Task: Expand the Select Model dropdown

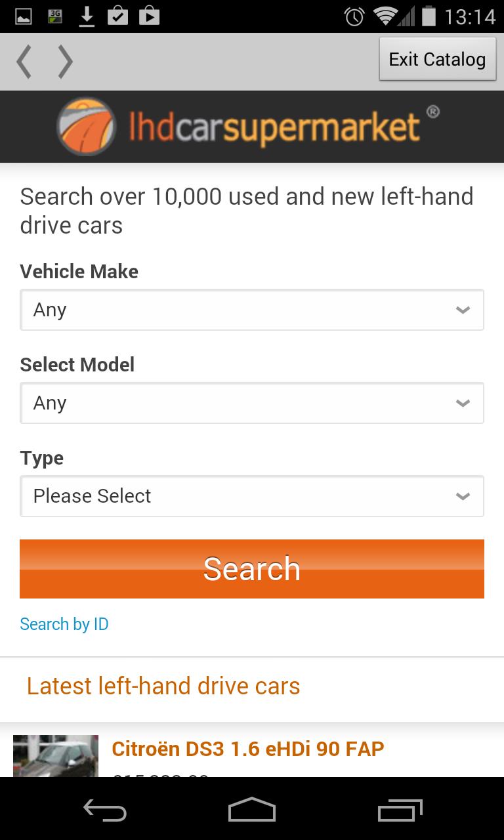Action: point(252,403)
